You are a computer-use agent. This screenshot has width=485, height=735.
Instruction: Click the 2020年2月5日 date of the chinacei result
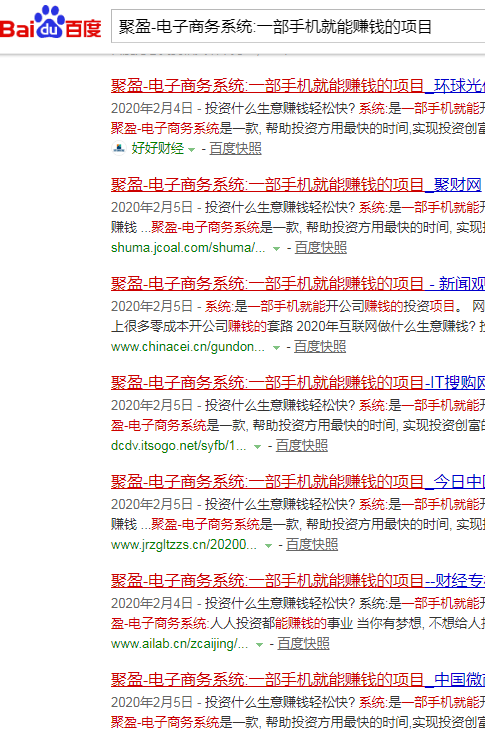pos(152,306)
